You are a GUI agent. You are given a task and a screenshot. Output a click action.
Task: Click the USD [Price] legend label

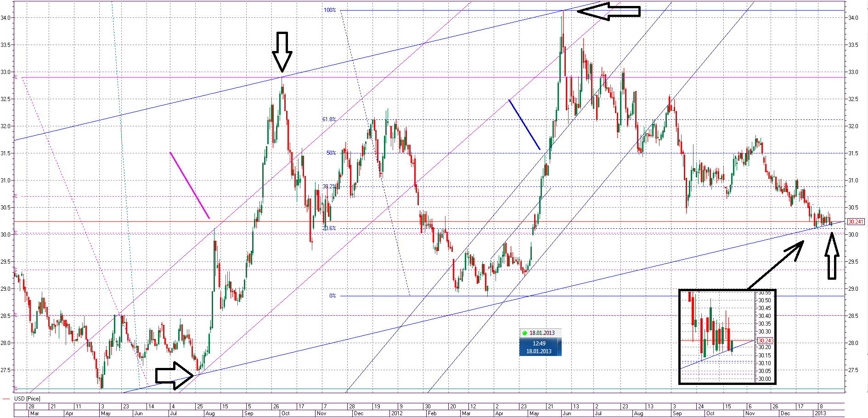27,399
